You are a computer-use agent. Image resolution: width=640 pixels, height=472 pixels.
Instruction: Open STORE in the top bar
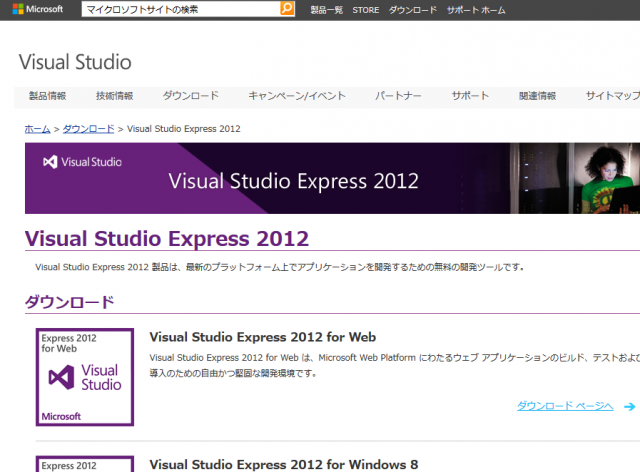tap(366, 10)
